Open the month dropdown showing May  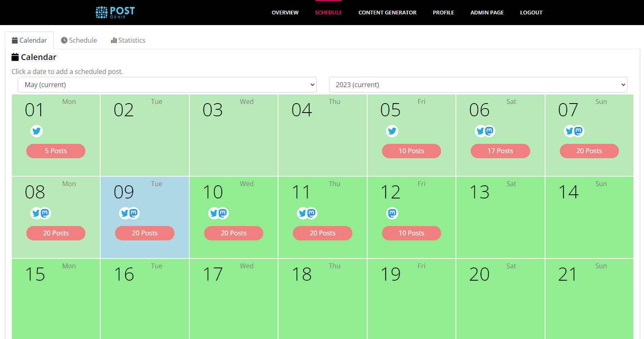167,85
